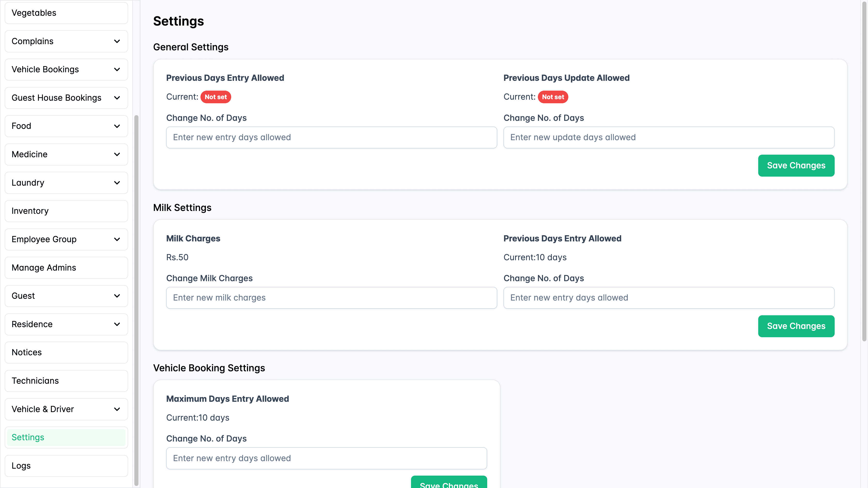The height and width of the screenshot is (488, 868).
Task: Open the Laundry section
Action: pos(117,183)
